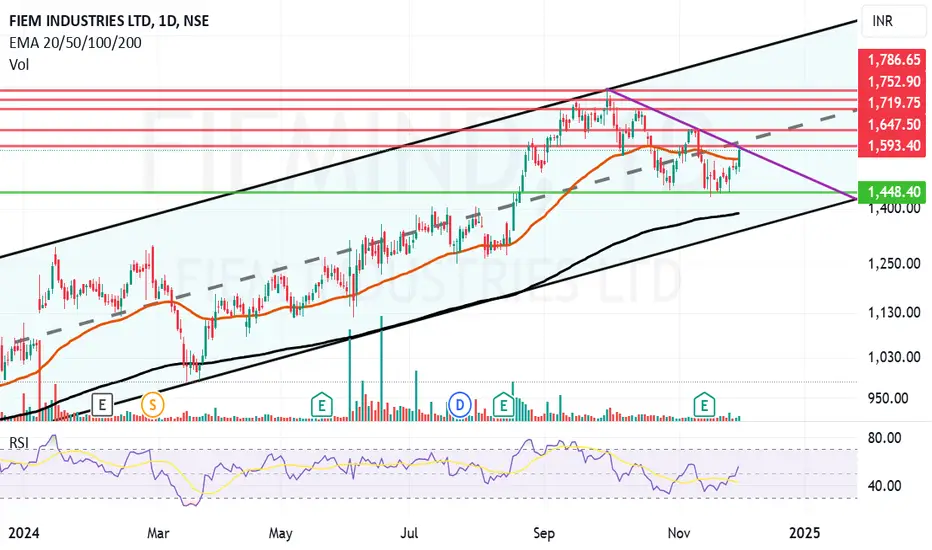Click the RSI 80.00 scale value
This screenshot has height=550, width=932.
click(x=884, y=438)
